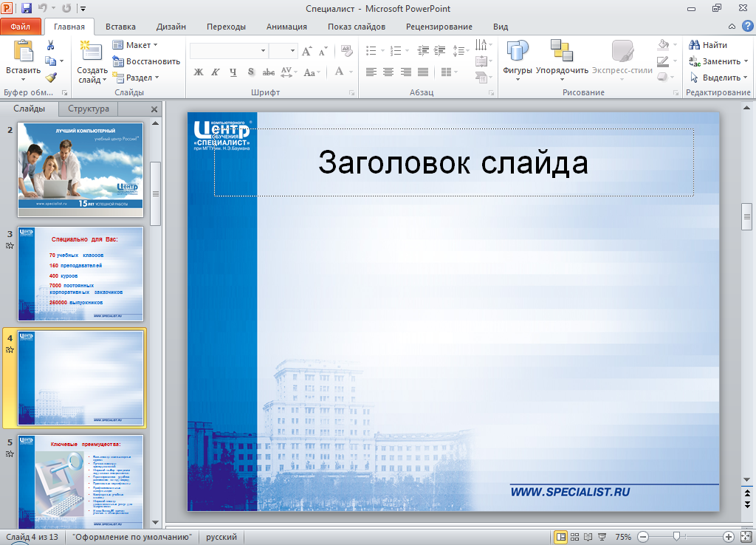Toggle normal view button in the status bar

(561, 537)
